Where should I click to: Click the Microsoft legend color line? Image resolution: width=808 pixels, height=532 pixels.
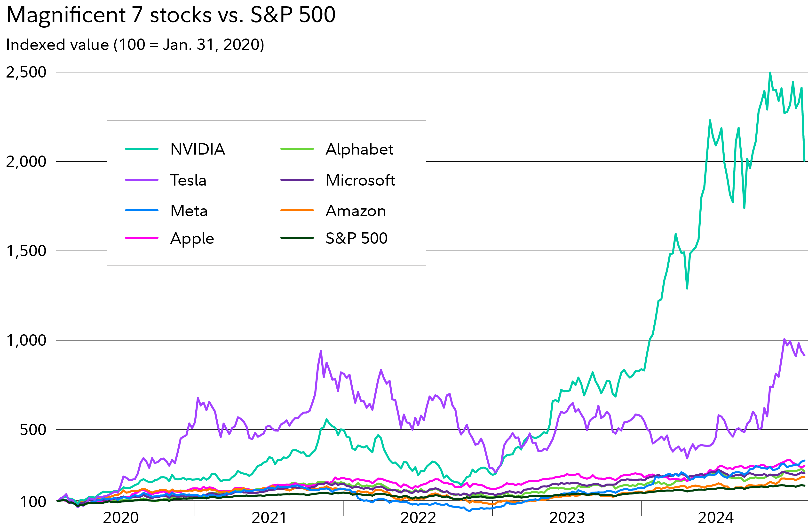click(297, 180)
